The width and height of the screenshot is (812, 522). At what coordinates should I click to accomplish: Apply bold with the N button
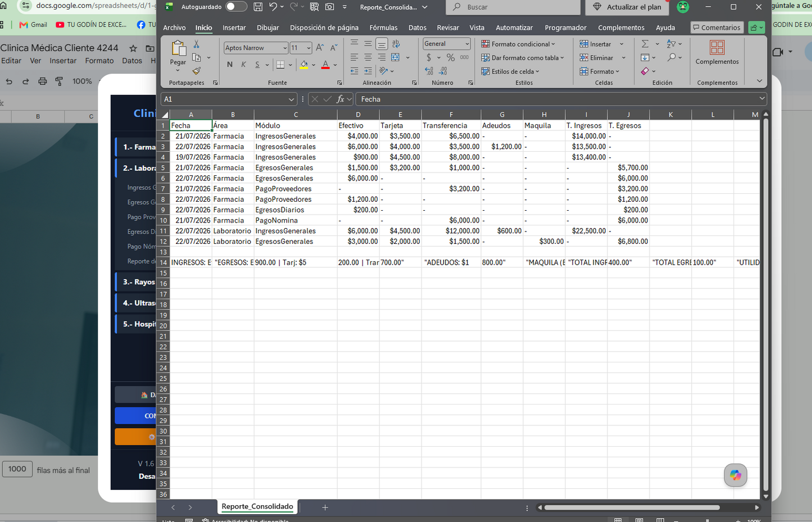click(x=230, y=65)
